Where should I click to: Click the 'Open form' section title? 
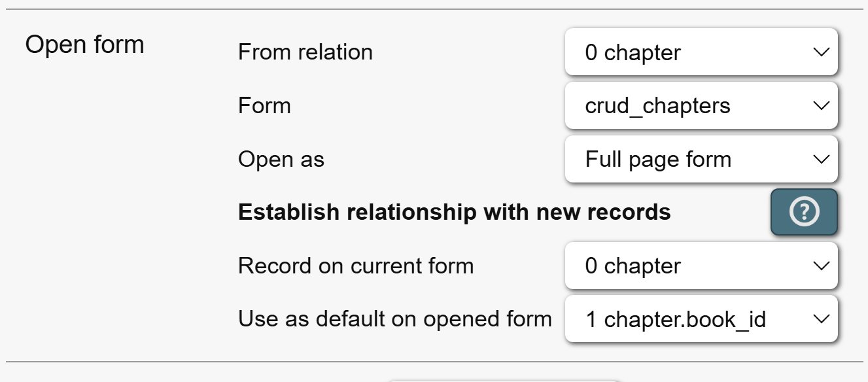(x=84, y=45)
